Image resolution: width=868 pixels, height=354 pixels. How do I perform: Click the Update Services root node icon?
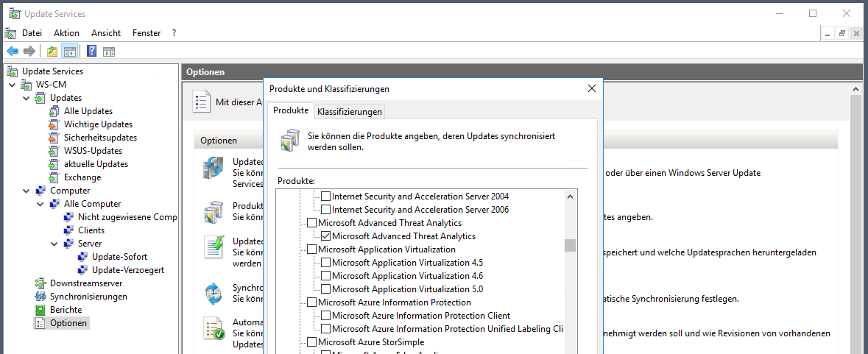(13, 71)
